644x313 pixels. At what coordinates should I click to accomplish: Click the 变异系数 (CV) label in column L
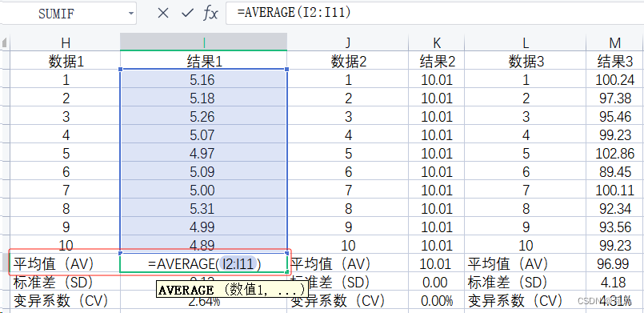point(515,301)
